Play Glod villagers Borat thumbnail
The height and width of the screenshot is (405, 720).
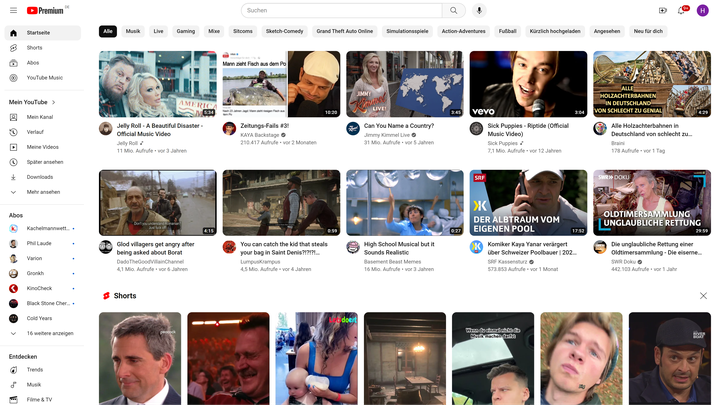point(158,202)
